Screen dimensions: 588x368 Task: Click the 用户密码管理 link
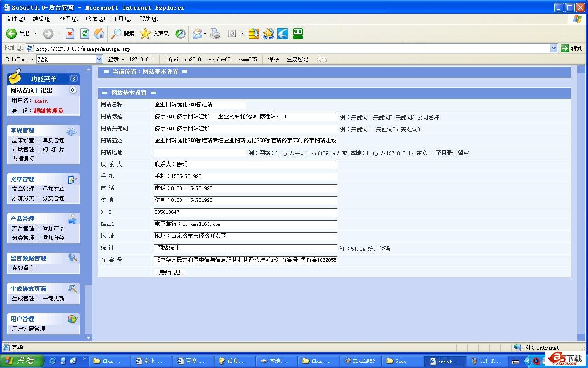coord(28,329)
